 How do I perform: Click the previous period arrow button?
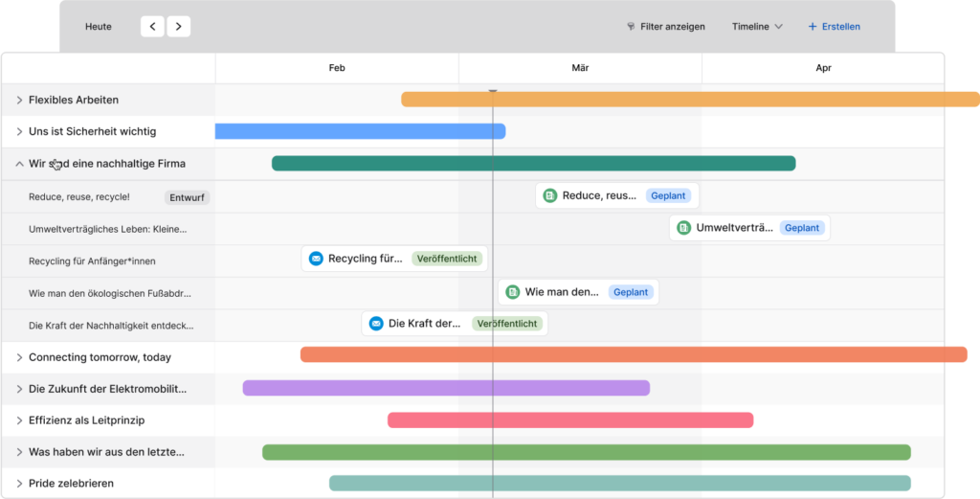pos(152,27)
